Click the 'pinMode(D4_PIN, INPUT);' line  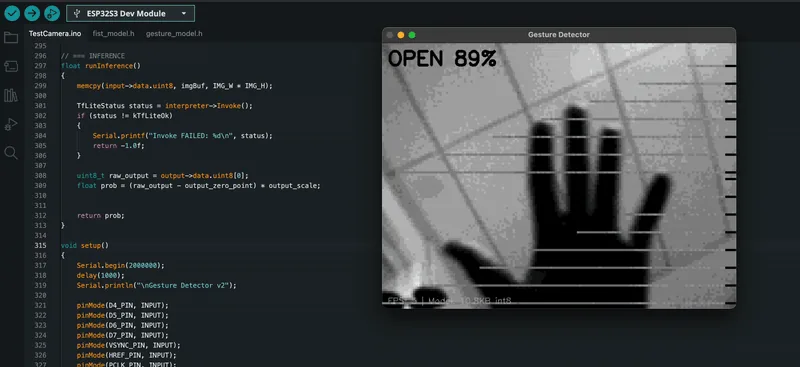tap(122, 305)
